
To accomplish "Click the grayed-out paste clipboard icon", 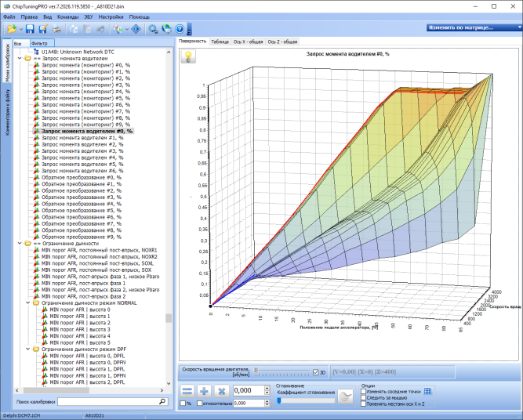I will [87, 29].
